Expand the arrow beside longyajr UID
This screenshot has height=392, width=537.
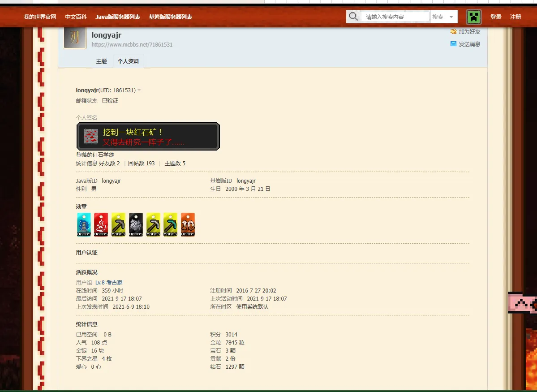pyautogui.click(x=139, y=90)
